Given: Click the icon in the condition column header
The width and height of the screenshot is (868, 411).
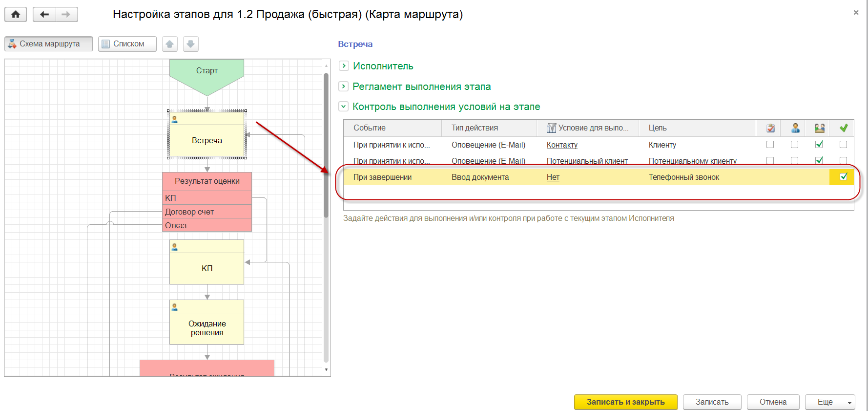Looking at the screenshot, I should pyautogui.click(x=551, y=128).
